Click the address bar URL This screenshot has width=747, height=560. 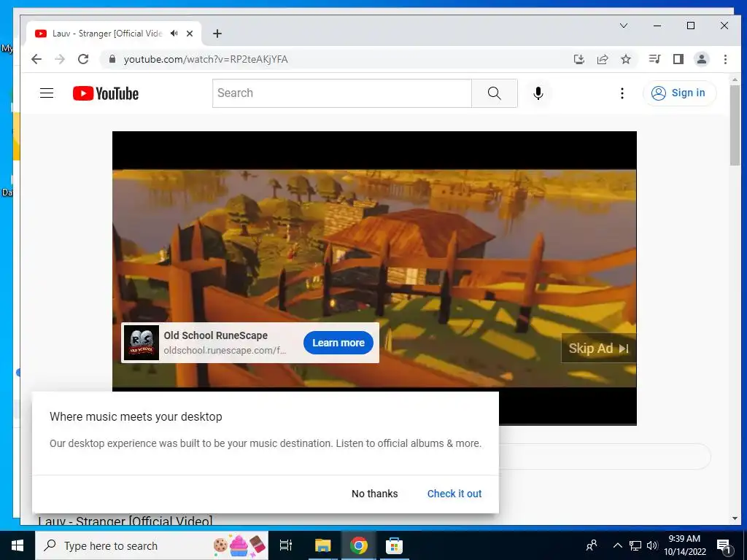click(206, 59)
